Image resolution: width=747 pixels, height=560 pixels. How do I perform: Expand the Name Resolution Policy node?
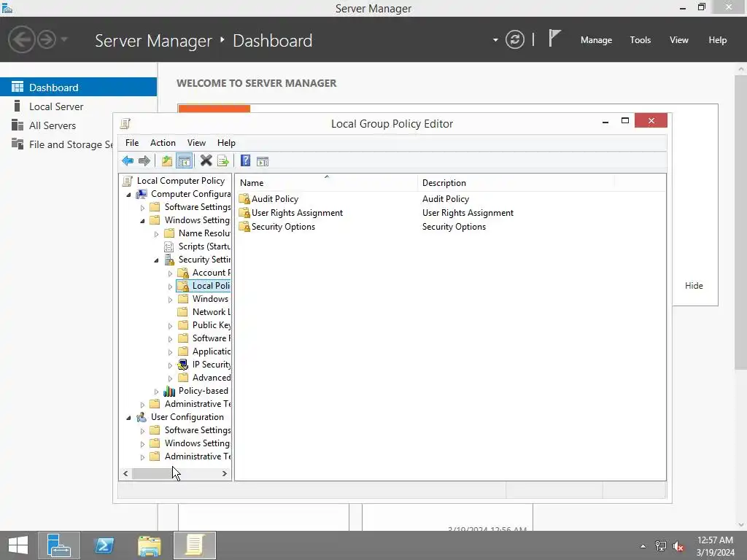156,234
